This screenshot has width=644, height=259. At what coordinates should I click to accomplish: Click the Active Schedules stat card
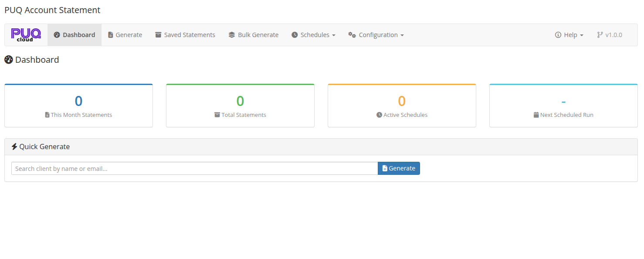[x=402, y=105]
